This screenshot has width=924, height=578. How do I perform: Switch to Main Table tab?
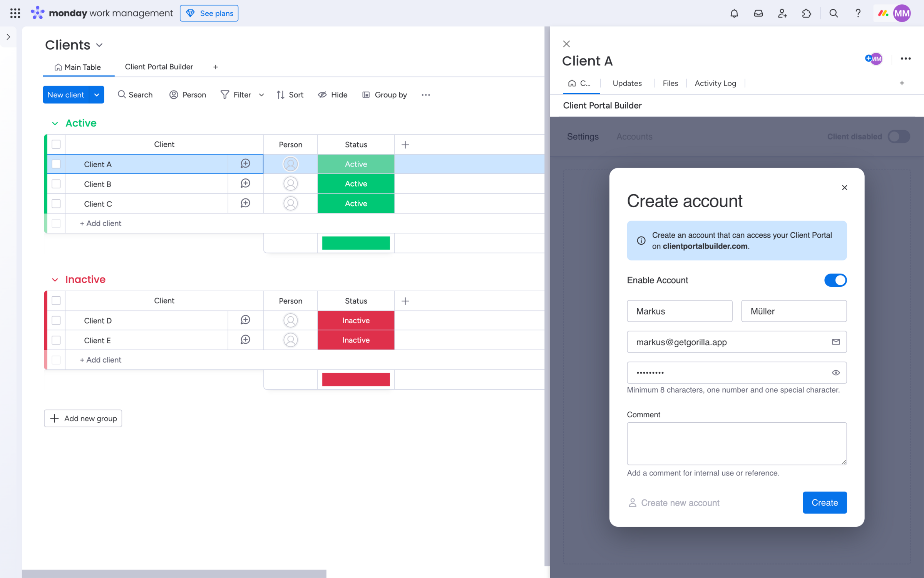pos(78,67)
